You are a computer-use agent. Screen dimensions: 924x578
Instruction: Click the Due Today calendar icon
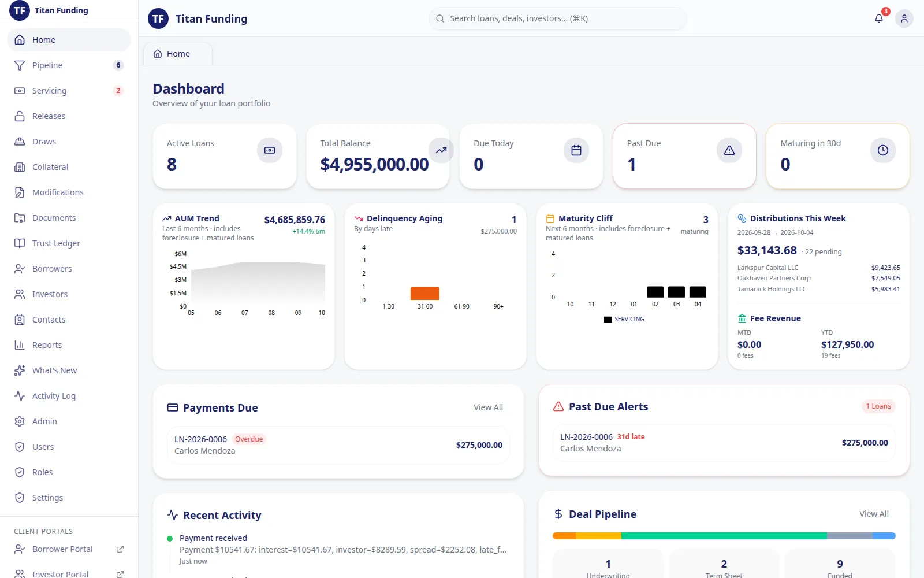576,150
